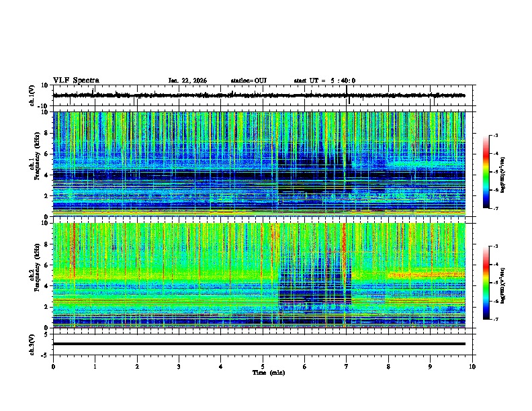Click the ch.1 color bar PSD unit label

[x=502, y=175]
